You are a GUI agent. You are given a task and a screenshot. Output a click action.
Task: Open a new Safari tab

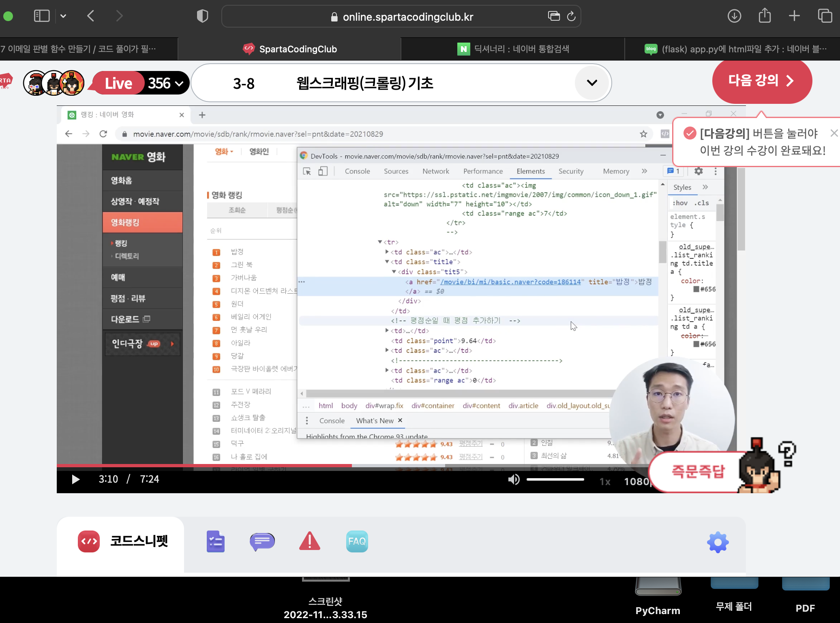click(x=794, y=16)
